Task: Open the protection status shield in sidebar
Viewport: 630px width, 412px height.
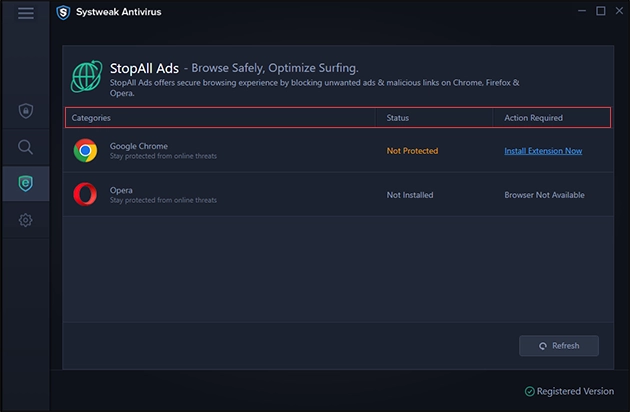Action: point(26,110)
